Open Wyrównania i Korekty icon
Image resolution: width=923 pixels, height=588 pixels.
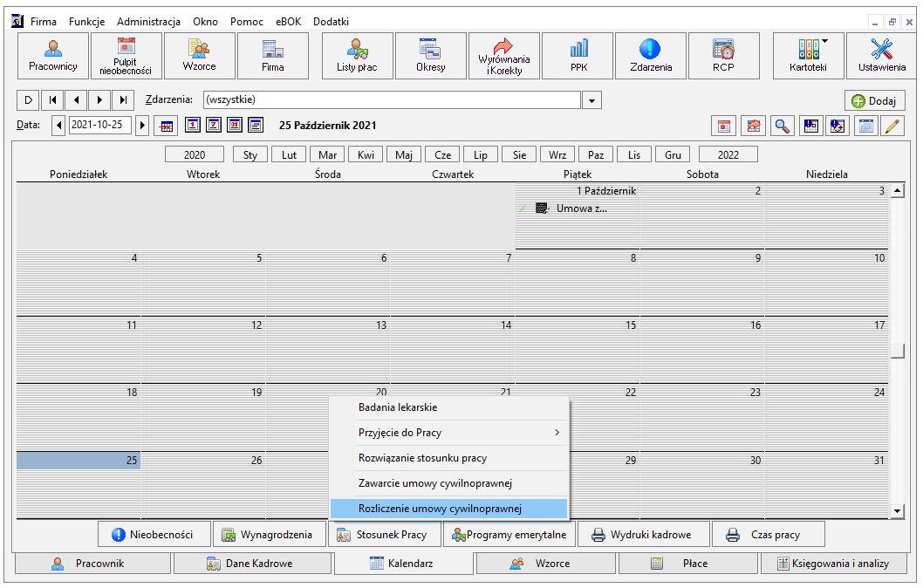(504, 56)
